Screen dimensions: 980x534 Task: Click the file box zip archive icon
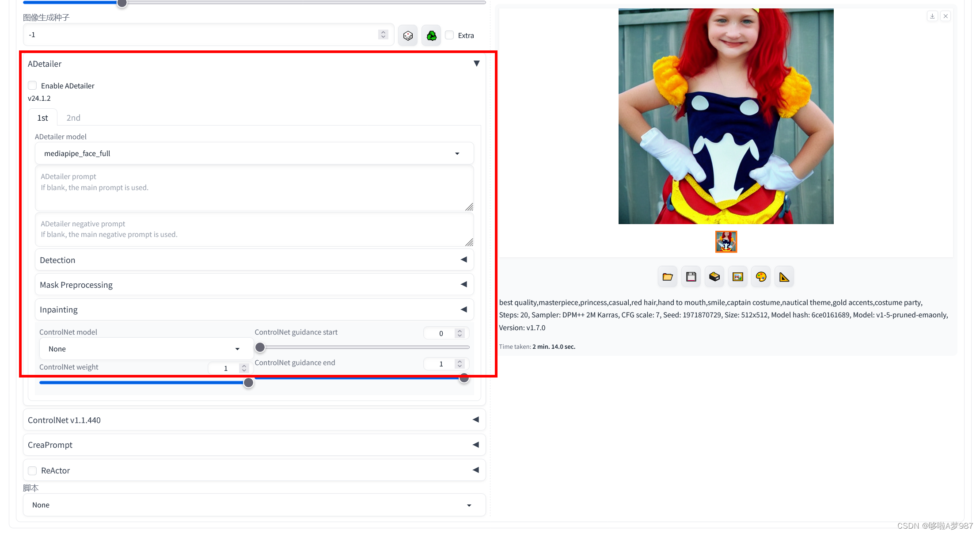714,277
